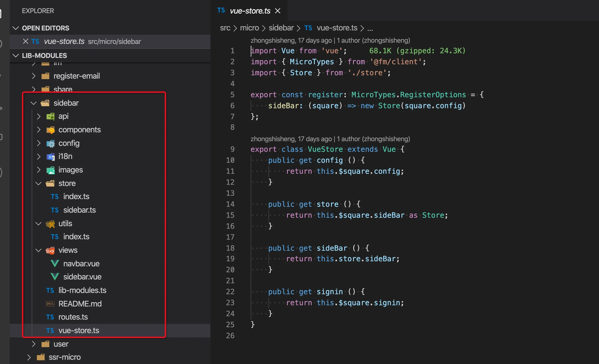Collapse the views folder
This screenshot has width=599, height=364.
click(x=38, y=250)
